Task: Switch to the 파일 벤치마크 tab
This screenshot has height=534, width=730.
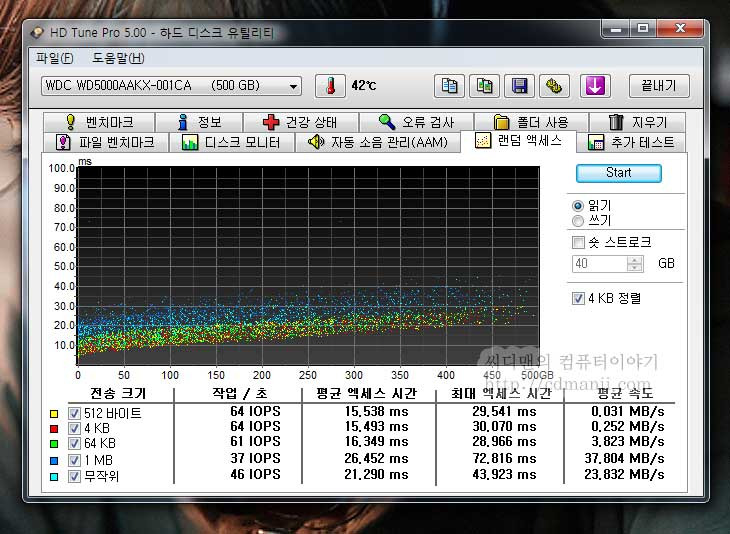Action: 105,142
